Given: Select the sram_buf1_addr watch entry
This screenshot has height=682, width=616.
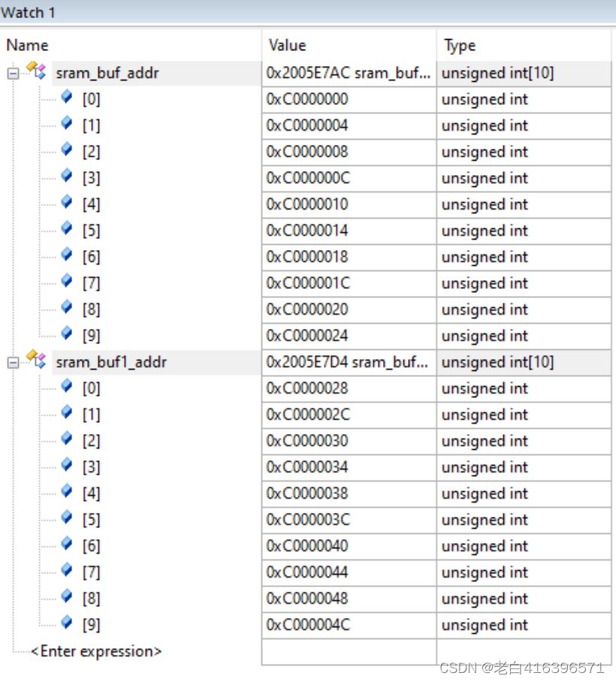Looking at the screenshot, I should tap(111, 362).
